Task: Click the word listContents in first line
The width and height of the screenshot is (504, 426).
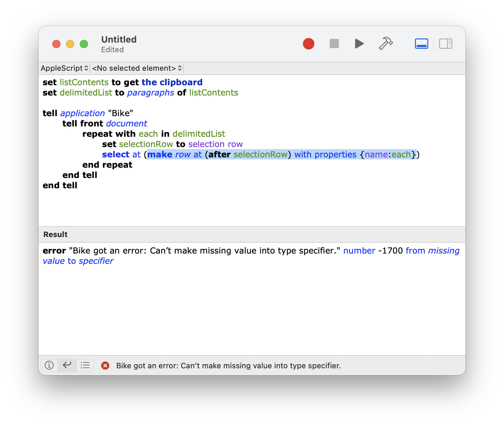Action: [x=84, y=82]
